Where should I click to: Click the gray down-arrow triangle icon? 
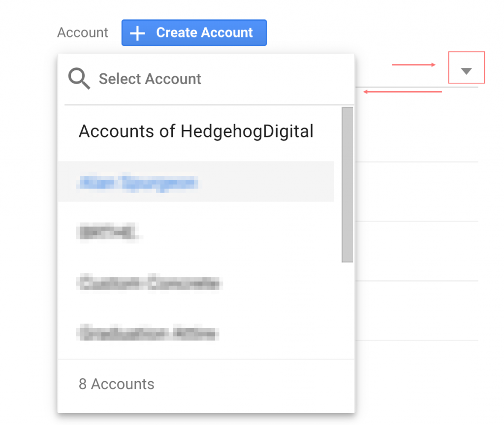(x=467, y=71)
